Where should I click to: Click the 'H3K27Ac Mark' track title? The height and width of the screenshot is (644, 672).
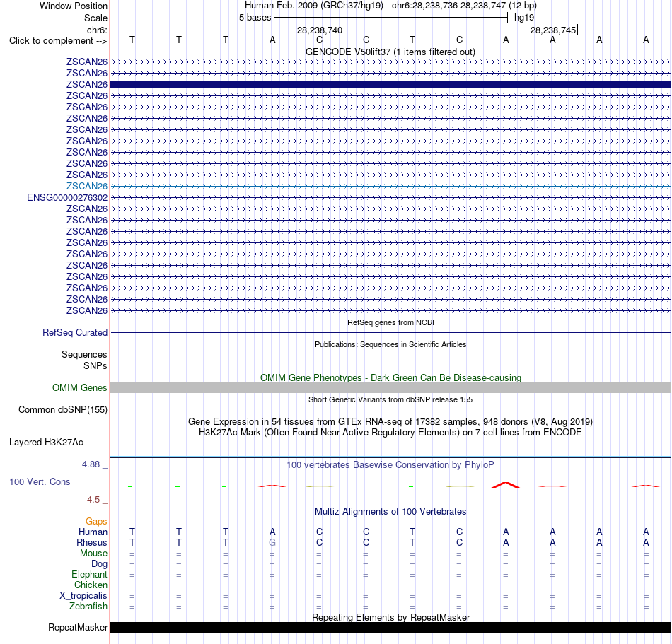coord(390,433)
